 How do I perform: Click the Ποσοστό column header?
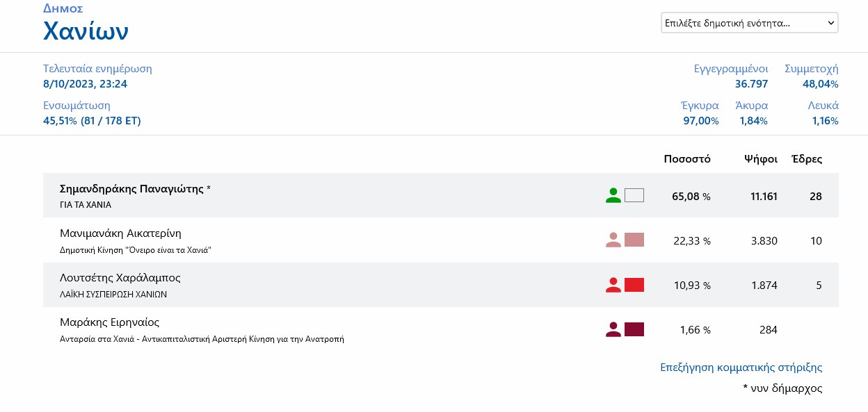[686, 159]
